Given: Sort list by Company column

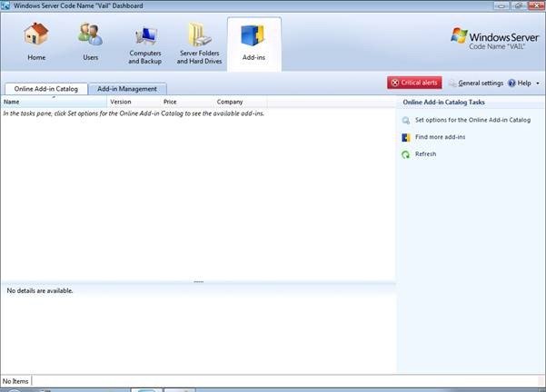Looking at the screenshot, I should tap(240, 102).
